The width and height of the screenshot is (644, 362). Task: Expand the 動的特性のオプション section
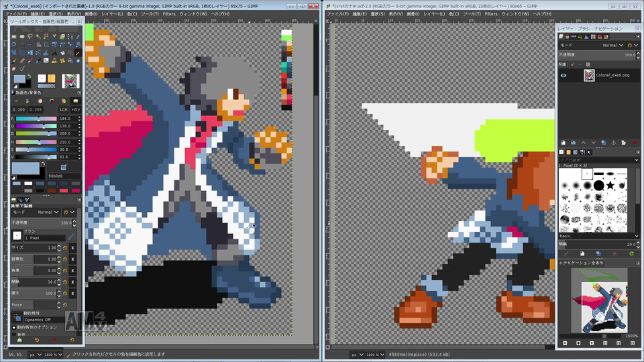(x=14, y=327)
